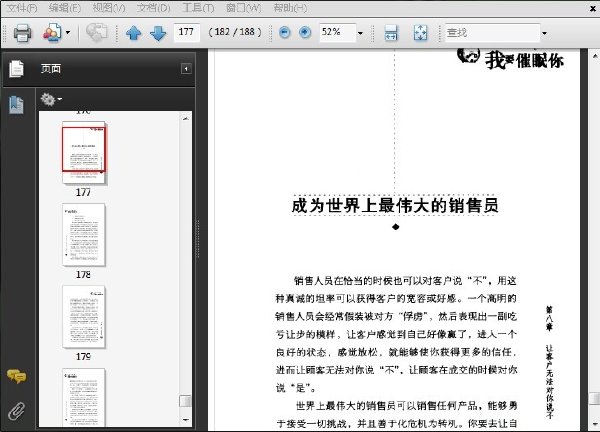Click the print icon in toolbar
This screenshot has height=432, width=600.
pos(22,33)
